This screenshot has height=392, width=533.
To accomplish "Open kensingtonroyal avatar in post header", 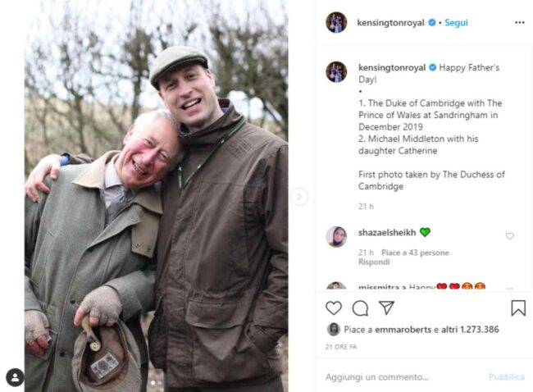I will 336,23.
